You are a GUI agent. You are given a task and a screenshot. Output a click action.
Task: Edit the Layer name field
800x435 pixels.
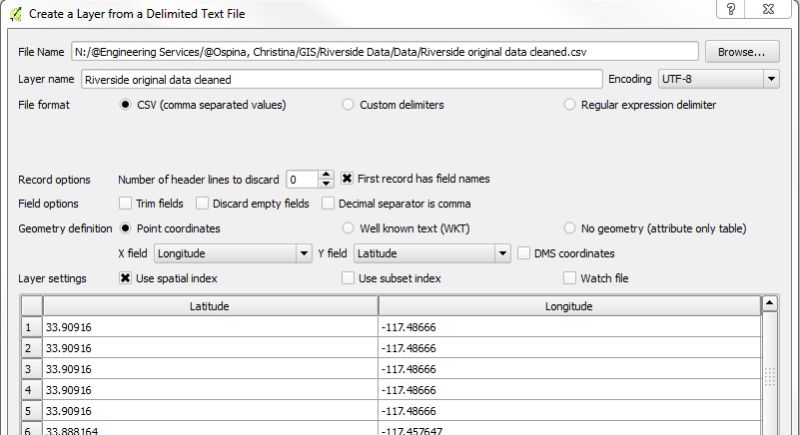(x=342, y=80)
